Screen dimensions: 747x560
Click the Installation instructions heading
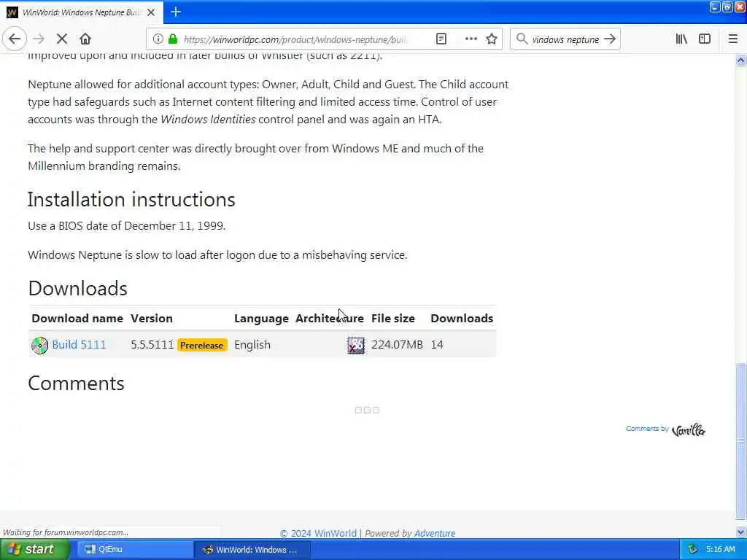131,200
